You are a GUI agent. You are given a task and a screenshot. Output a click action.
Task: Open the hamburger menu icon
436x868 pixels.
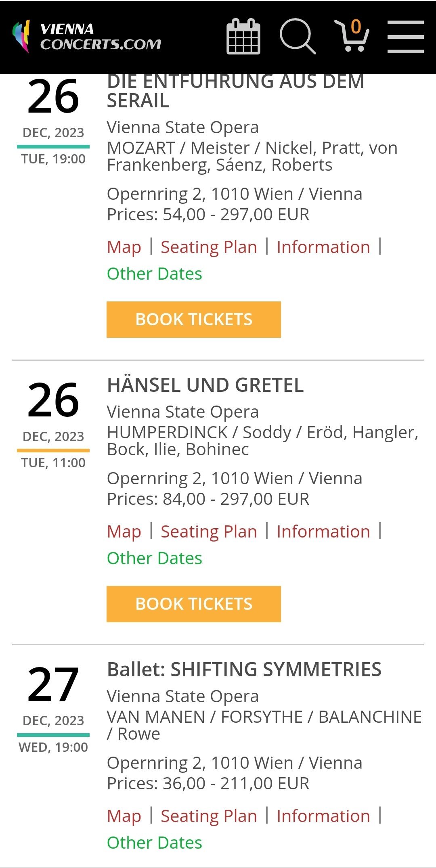(405, 37)
